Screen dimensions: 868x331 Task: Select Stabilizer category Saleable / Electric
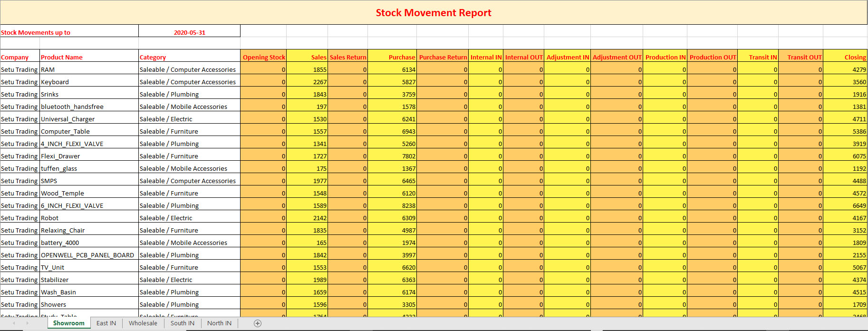point(189,278)
